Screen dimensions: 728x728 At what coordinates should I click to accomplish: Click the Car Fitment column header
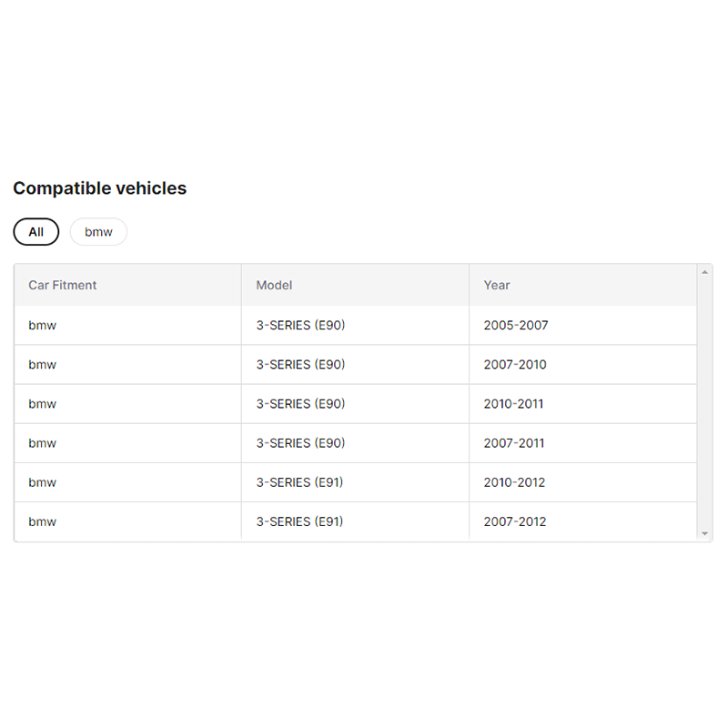63,285
